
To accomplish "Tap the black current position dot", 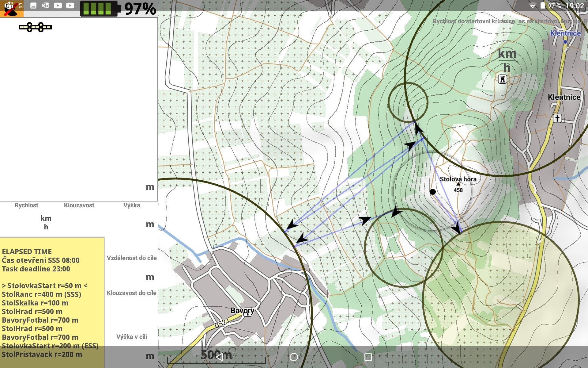I will tap(432, 192).
